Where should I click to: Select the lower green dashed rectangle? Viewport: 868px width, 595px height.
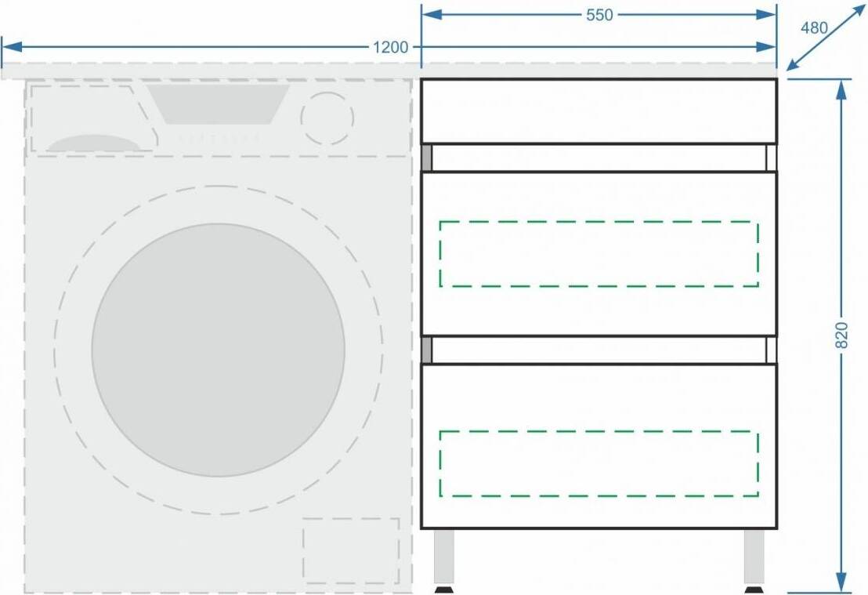coord(599,463)
